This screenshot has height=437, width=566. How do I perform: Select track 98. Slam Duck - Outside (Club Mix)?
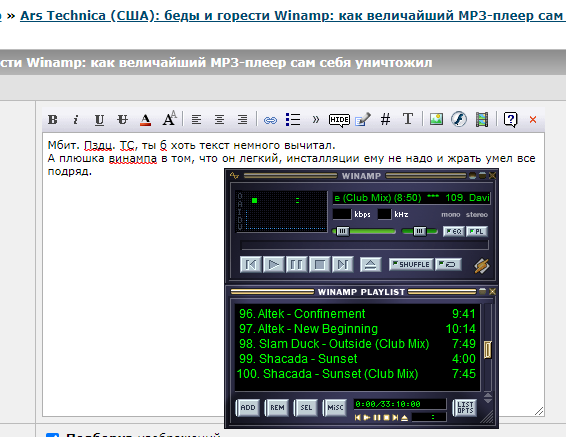pyautogui.click(x=357, y=344)
